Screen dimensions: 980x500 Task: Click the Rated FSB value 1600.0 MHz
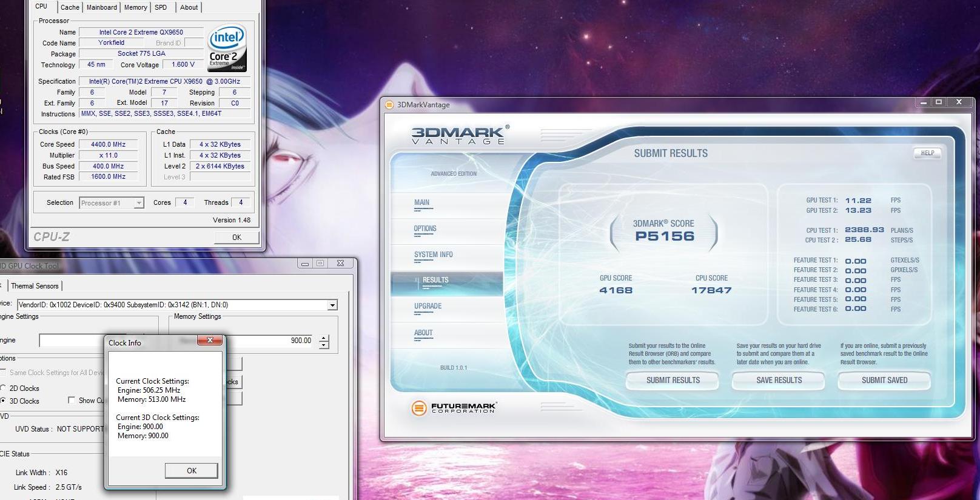pos(108,177)
